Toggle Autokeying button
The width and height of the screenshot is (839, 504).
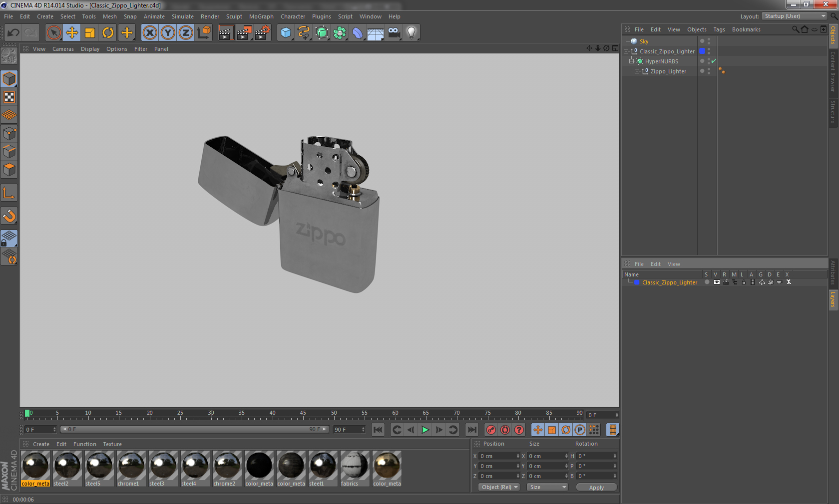coord(505,430)
